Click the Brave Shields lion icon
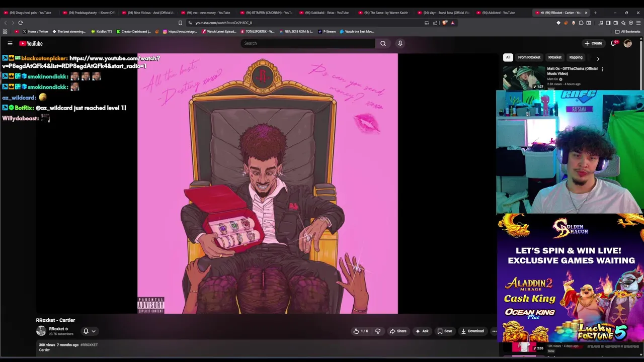The height and width of the screenshot is (362, 644). coord(444,23)
